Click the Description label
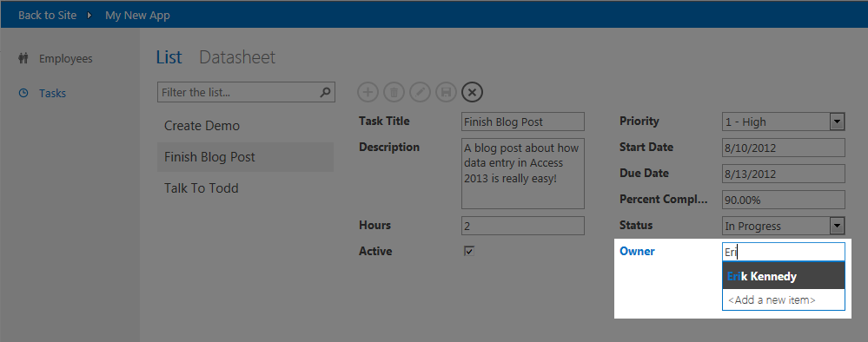The height and width of the screenshot is (342, 868). tap(389, 148)
